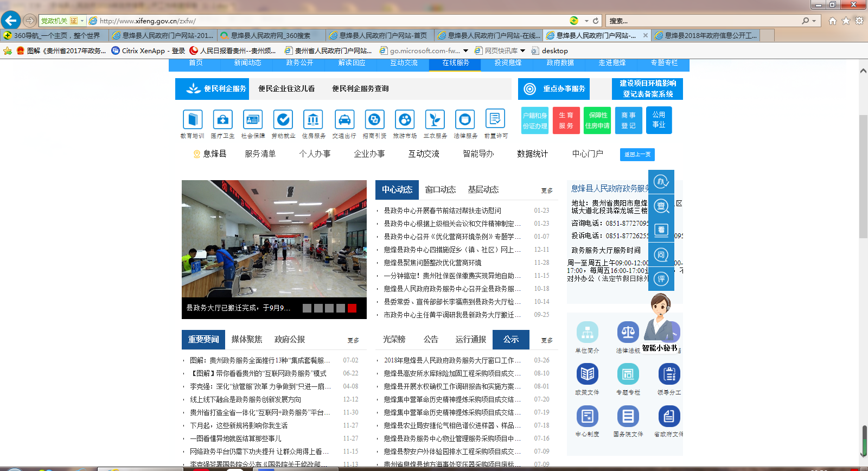Select the 交通出行 car icon
This screenshot has height=471, width=868.
point(344,119)
